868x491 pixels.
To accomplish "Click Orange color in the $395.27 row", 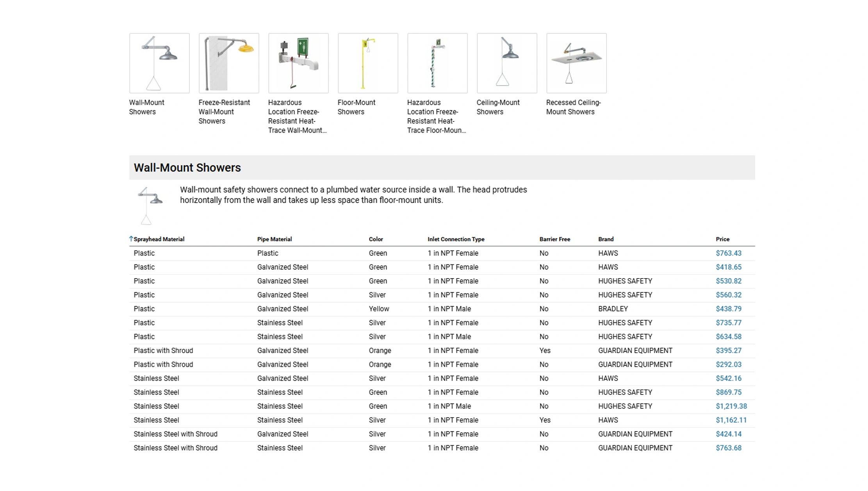I will tap(380, 350).
